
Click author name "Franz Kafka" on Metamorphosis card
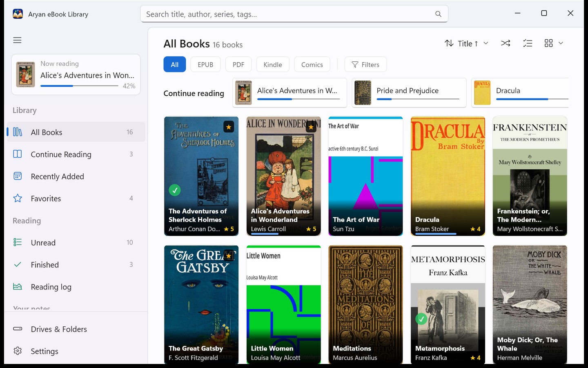(x=431, y=358)
